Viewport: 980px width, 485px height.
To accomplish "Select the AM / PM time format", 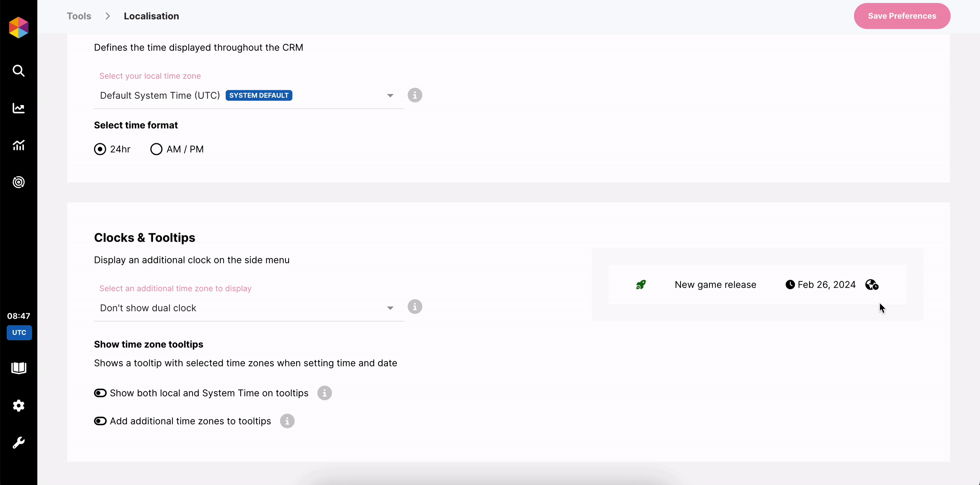I will (156, 149).
